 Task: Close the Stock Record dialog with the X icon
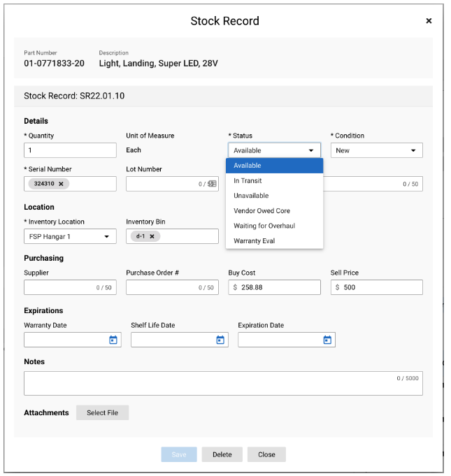point(429,21)
